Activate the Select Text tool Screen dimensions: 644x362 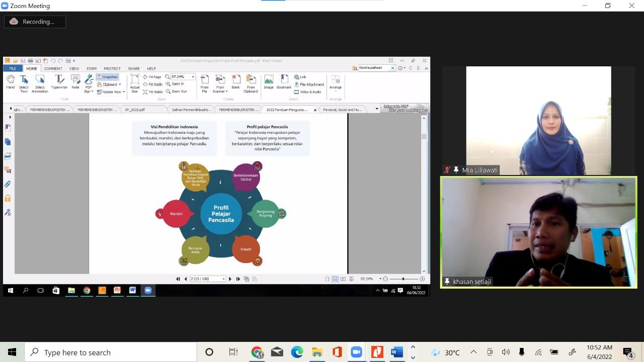coord(24,83)
